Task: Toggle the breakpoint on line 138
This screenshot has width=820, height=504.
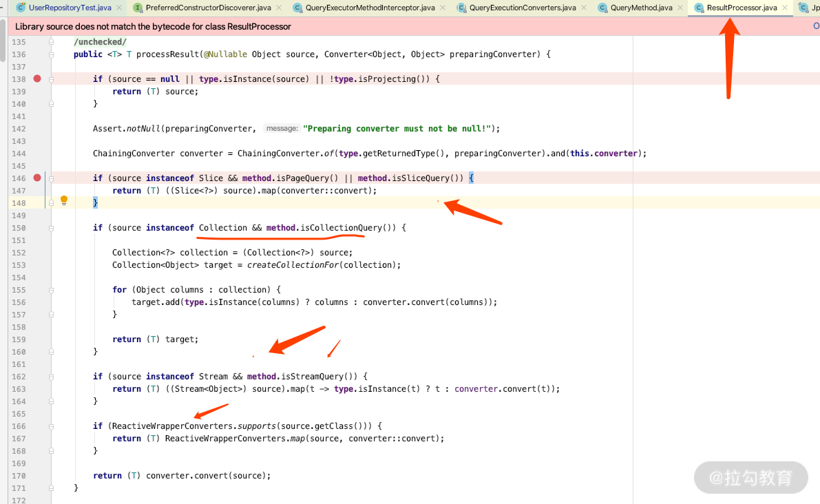Action: pos(37,78)
